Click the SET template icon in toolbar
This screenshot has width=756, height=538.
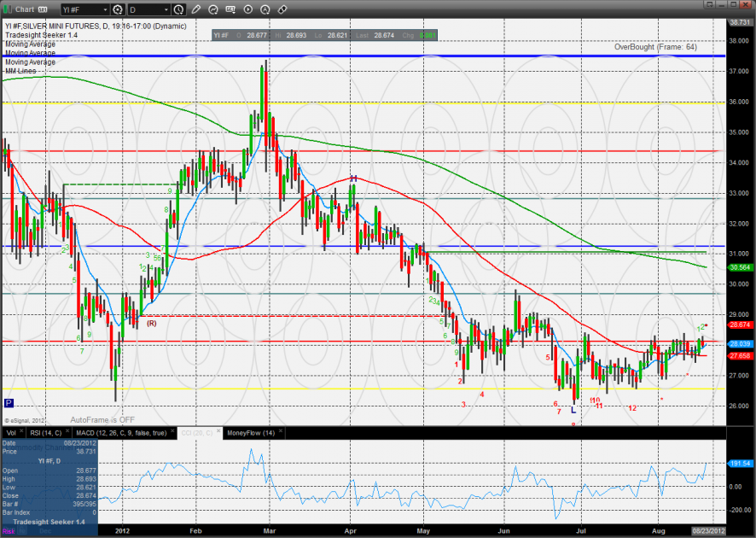230,10
